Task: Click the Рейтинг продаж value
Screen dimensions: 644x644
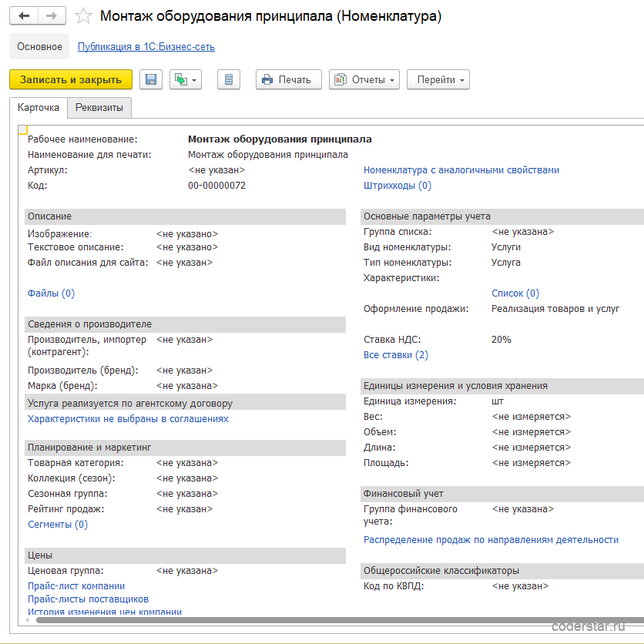Action: coord(184,509)
